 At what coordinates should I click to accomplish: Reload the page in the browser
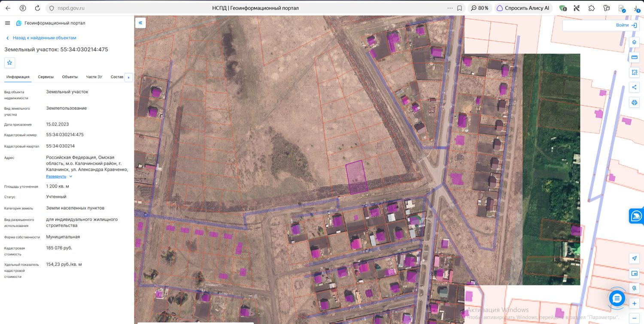tap(37, 8)
